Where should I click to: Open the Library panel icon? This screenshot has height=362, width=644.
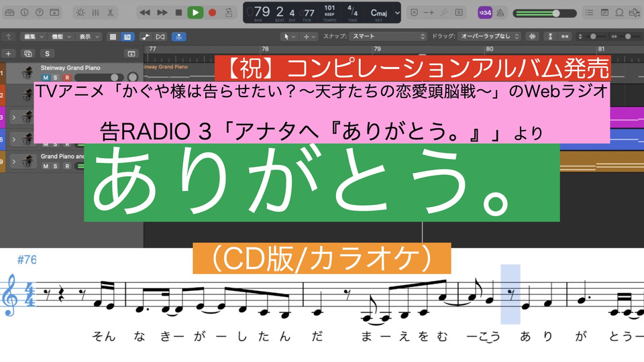[x=9, y=12]
